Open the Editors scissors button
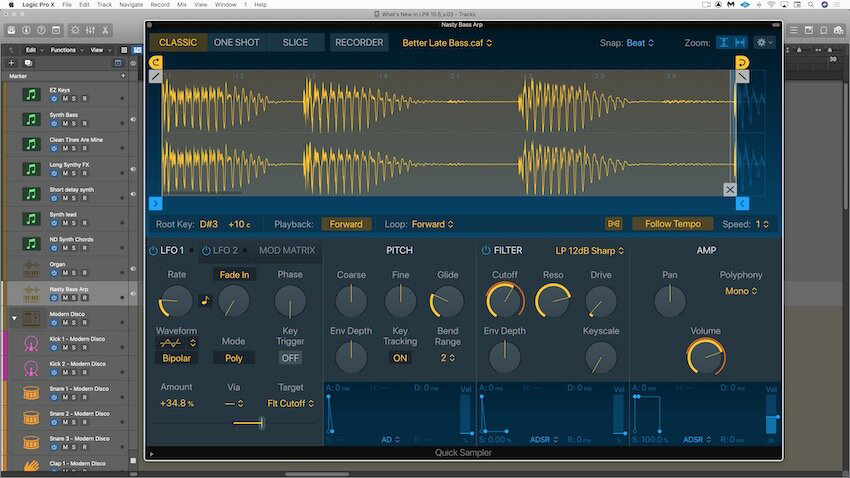This screenshot has width=850, height=478. [x=105, y=30]
